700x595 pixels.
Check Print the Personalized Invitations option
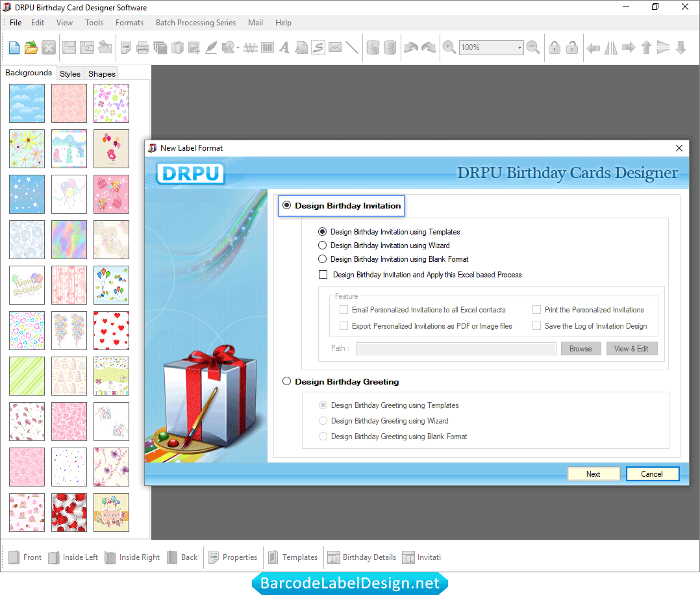[x=536, y=310]
